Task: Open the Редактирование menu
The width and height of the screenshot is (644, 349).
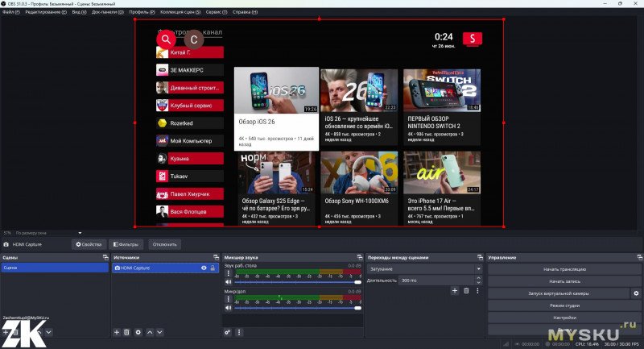Action: click(x=46, y=12)
